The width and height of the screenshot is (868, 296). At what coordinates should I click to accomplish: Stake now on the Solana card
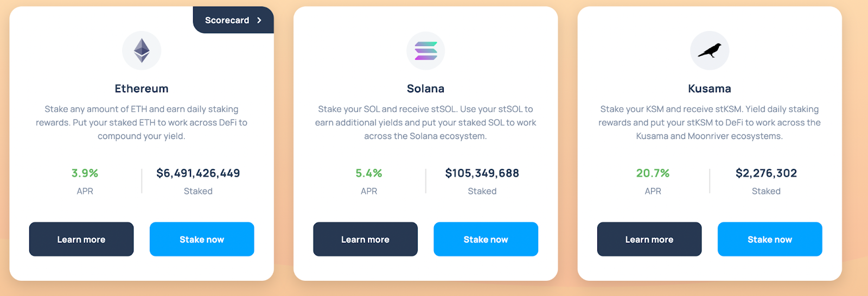coord(486,239)
